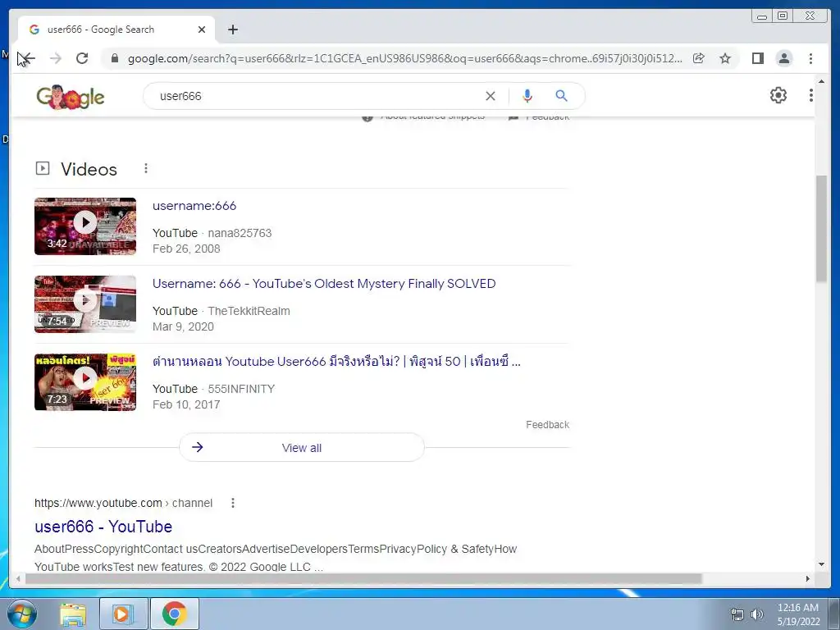
Task: Start voice search with microphone icon
Action: point(527,96)
